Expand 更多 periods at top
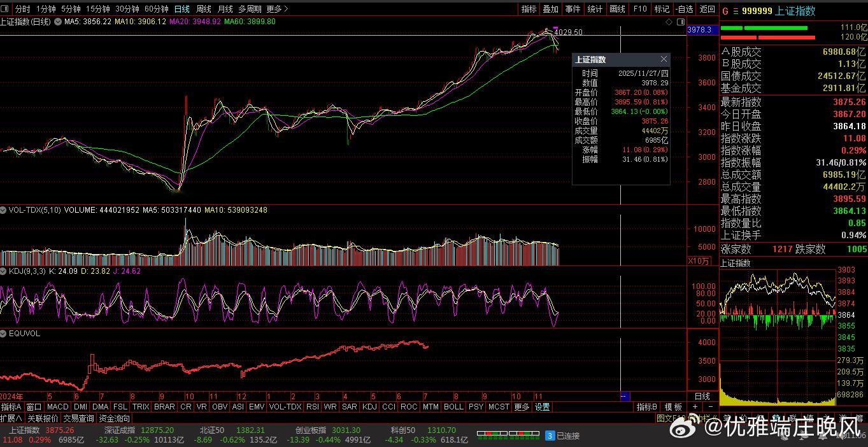 277,9
